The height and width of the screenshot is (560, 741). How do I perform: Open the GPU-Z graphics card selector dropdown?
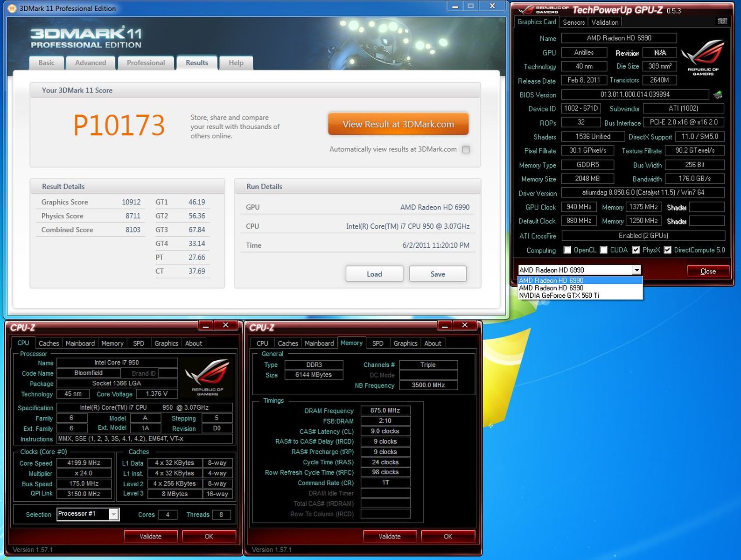(636, 270)
